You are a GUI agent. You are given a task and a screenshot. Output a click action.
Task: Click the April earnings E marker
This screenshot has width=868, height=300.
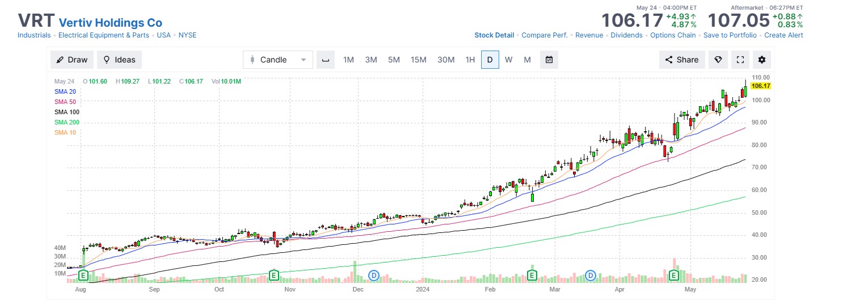(x=675, y=276)
